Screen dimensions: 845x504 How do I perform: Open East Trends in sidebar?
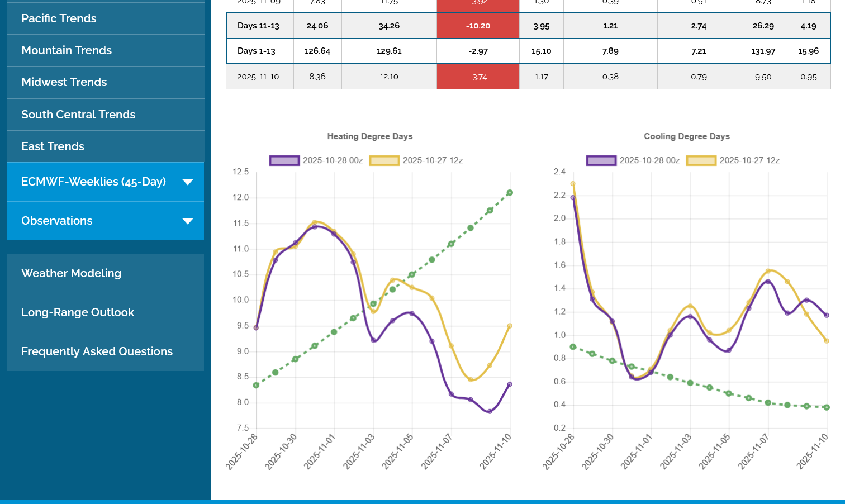[53, 146]
